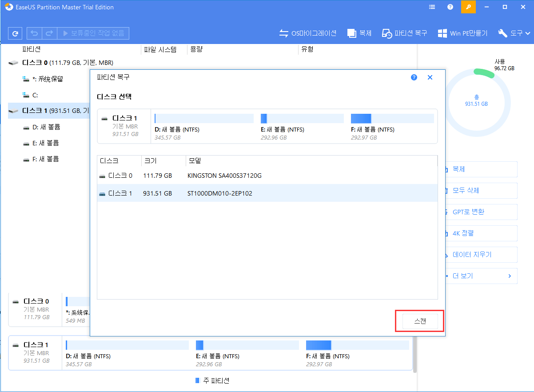Select 디스크 1 in main partition tree
The width and height of the screenshot is (534, 392).
click(x=49, y=110)
